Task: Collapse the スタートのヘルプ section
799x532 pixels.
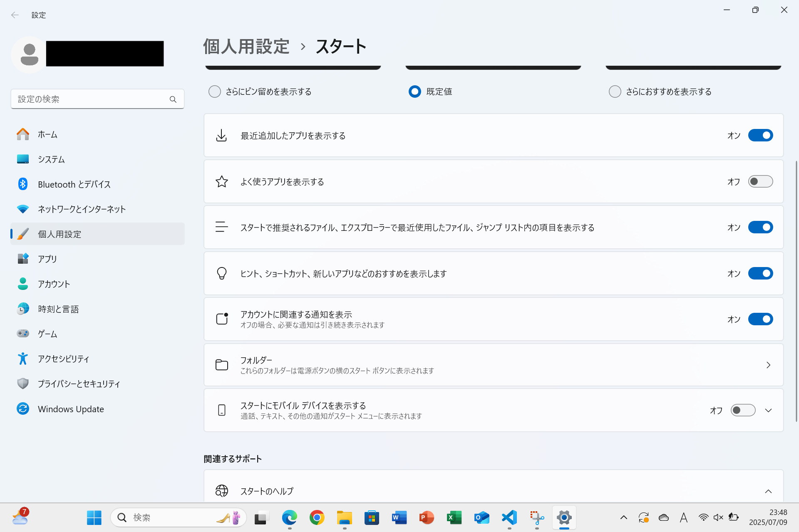Action: tap(768, 491)
